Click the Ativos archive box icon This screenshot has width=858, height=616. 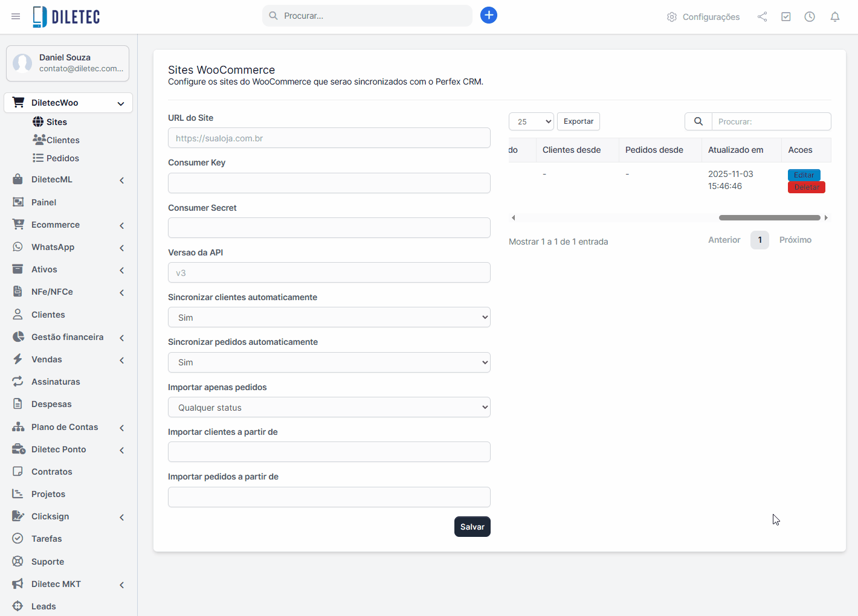18,269
